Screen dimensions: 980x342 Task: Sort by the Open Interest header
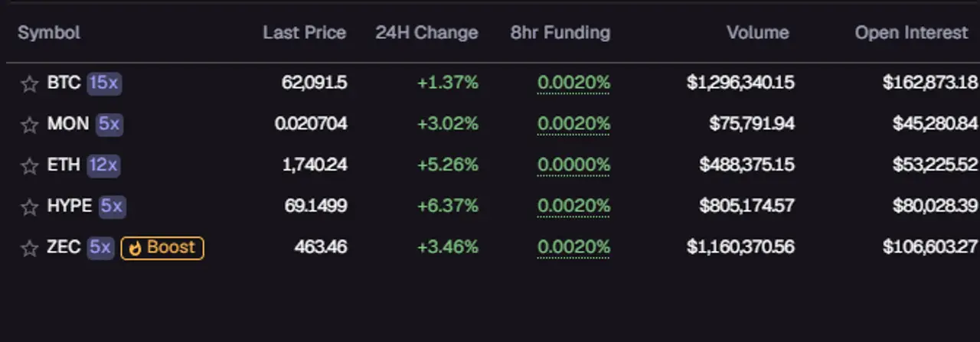click(911, 33)
